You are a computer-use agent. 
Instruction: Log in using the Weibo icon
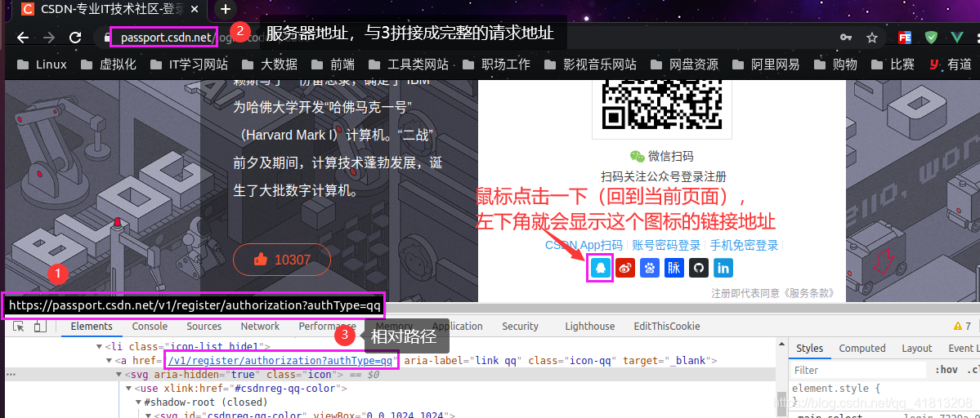point(625,269)
